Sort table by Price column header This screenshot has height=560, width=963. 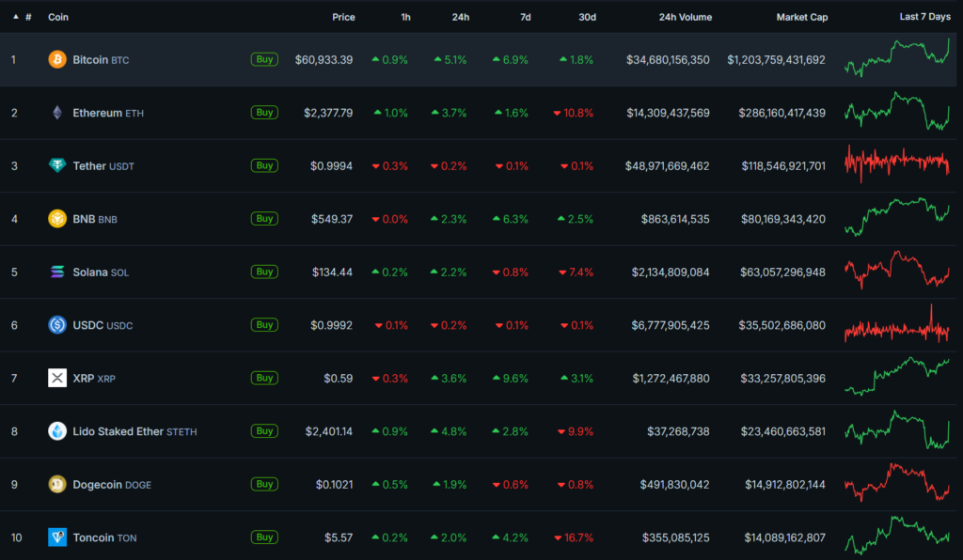(x=343, y=17)
